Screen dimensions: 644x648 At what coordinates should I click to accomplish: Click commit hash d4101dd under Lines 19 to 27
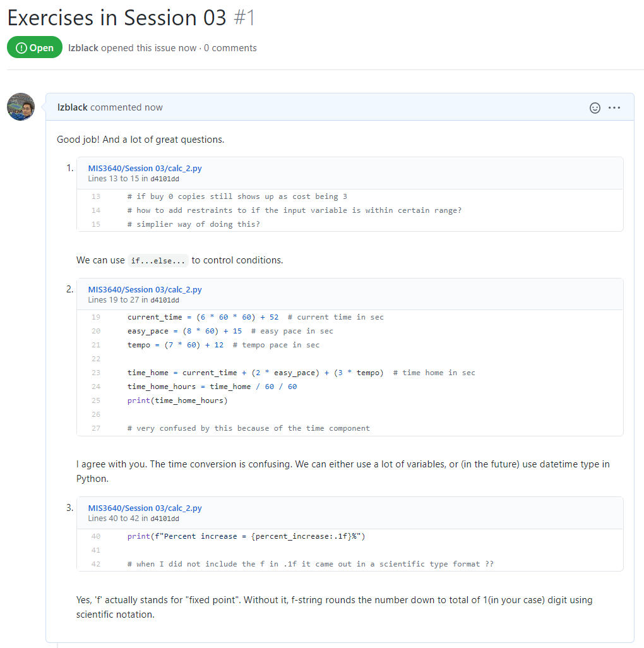pyautogui.click(x=164, y=300)
